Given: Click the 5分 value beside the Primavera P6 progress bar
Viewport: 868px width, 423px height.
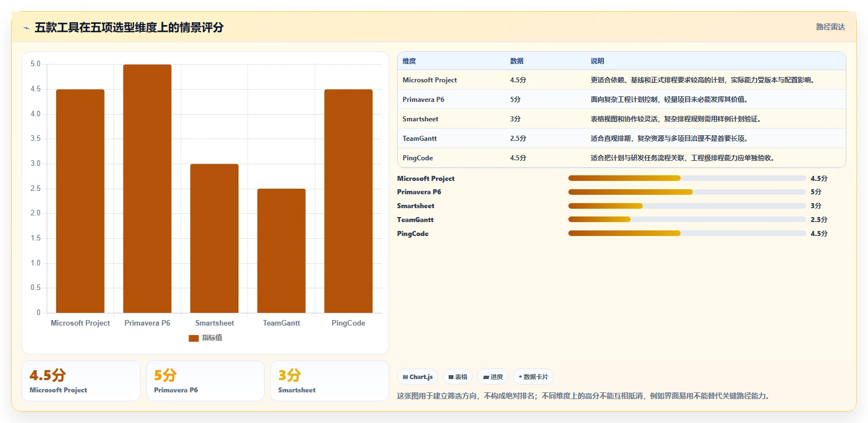Looking at the screenshot, I should [816, 192].
